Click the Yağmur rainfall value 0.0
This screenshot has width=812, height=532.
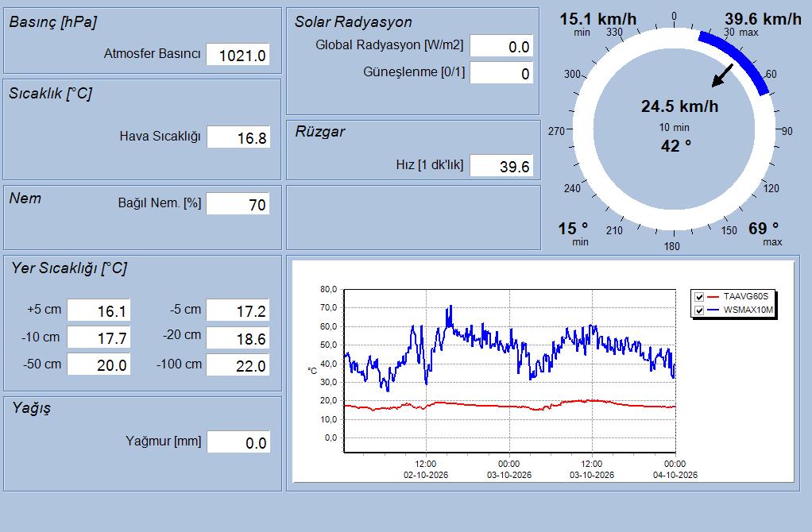click(x=238, y=442)
